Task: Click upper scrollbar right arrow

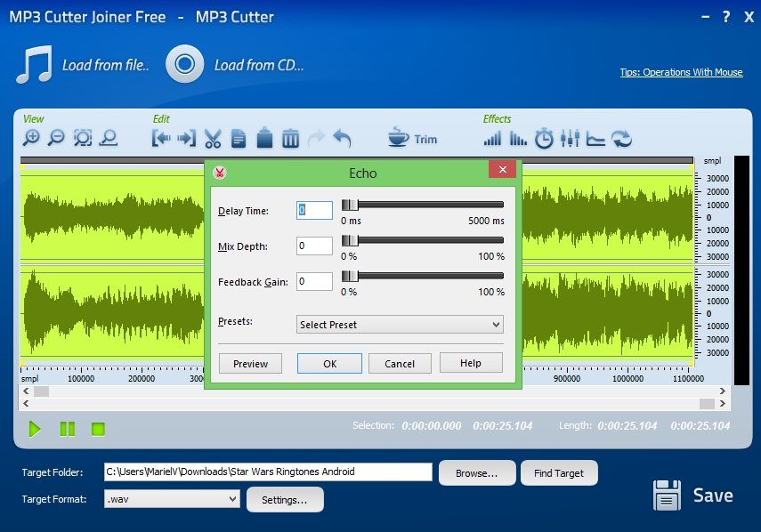Action: (x=722, y=391)
